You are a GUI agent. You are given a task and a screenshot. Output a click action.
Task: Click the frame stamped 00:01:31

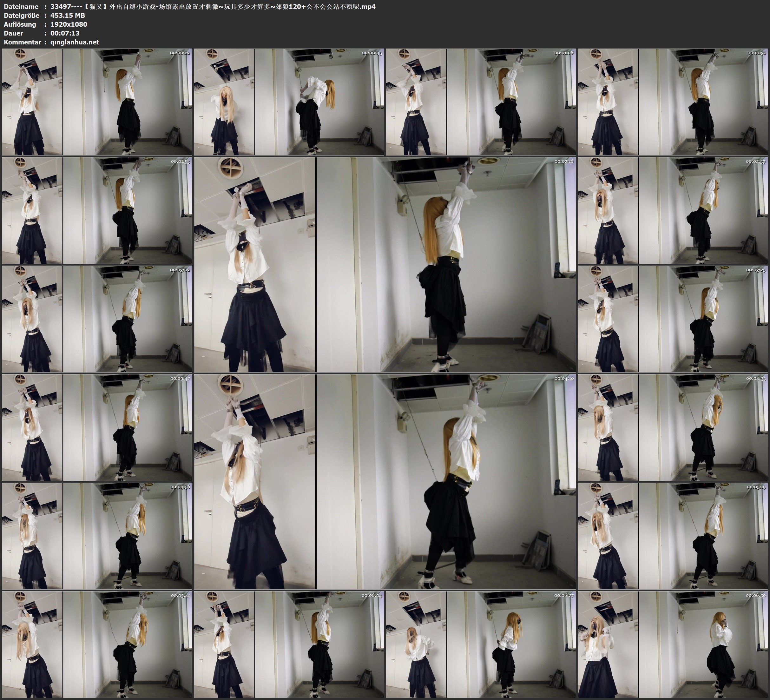click(673, 102)
